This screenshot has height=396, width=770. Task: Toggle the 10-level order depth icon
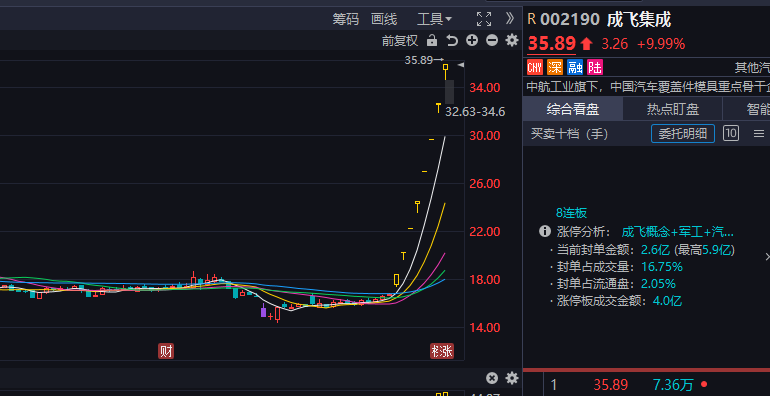(x=731, y=133)
